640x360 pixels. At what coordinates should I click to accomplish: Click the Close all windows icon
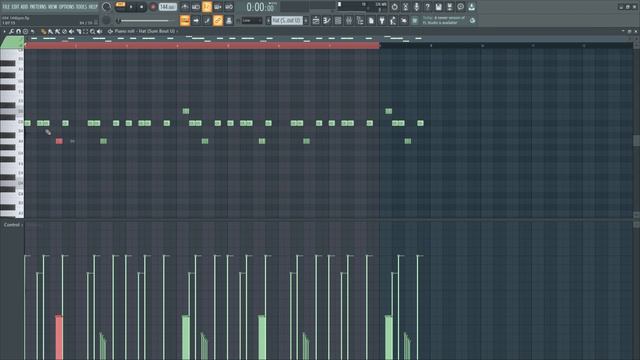coord(404,20)
